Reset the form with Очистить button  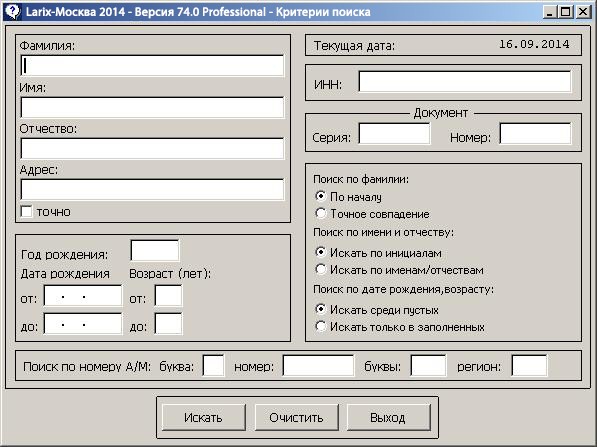tap(296, 417)
